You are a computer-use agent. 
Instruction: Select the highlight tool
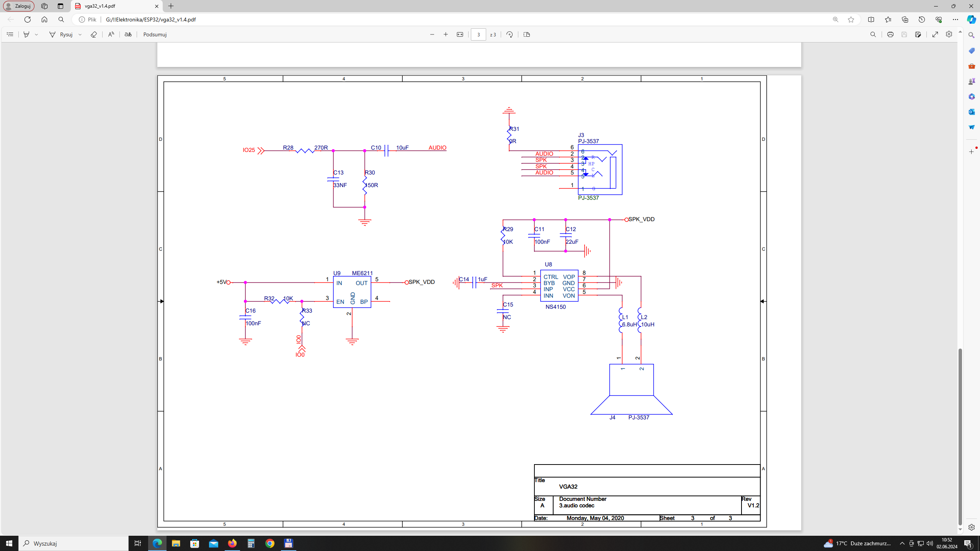click(26, 34)
